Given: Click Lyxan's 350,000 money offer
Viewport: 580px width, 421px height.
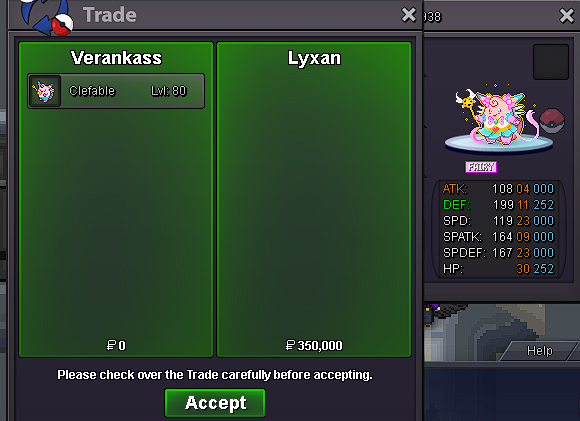Looking at the screenshot, I should [x=314, y=345].
